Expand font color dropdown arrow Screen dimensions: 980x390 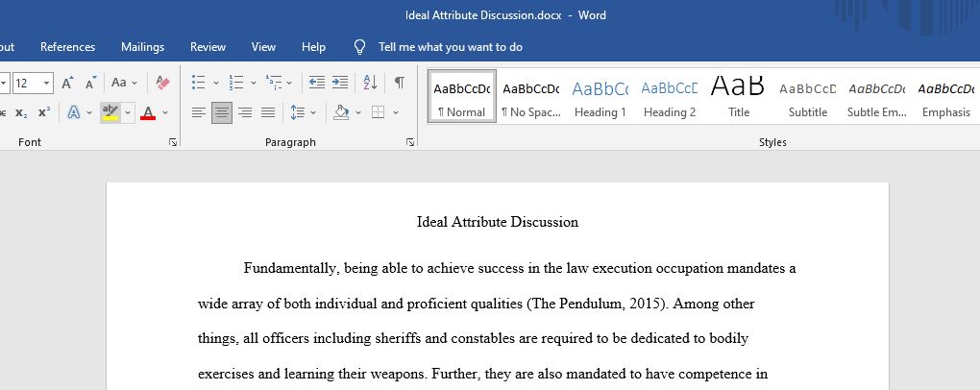(165, 112)
